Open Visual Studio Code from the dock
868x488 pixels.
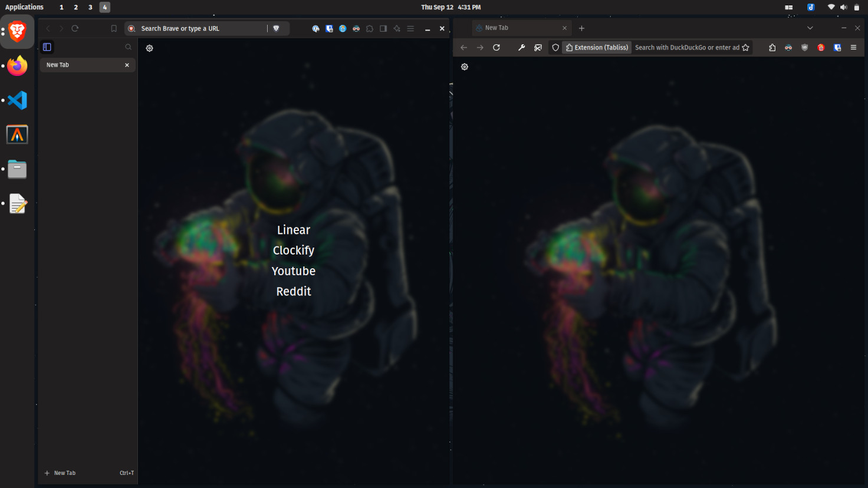[x=17, y=100]
